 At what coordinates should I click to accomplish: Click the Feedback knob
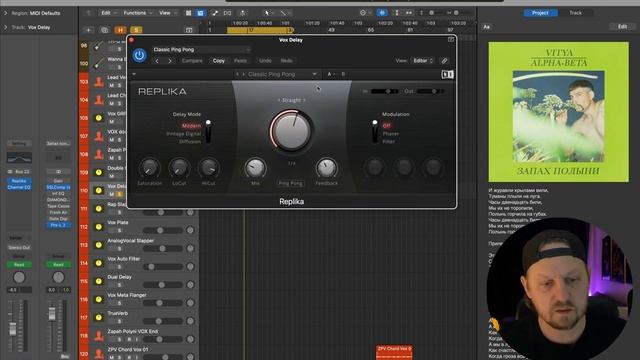pos(326,168)
